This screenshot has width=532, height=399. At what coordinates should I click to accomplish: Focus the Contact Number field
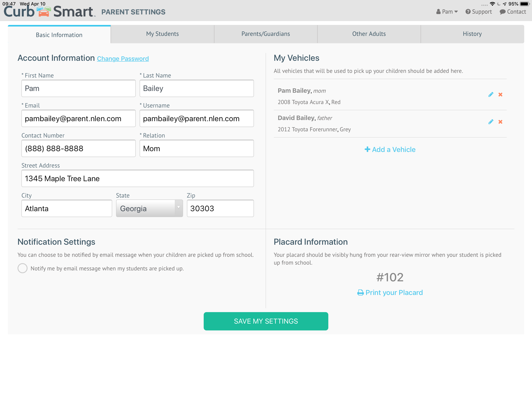tap(78, 148)
